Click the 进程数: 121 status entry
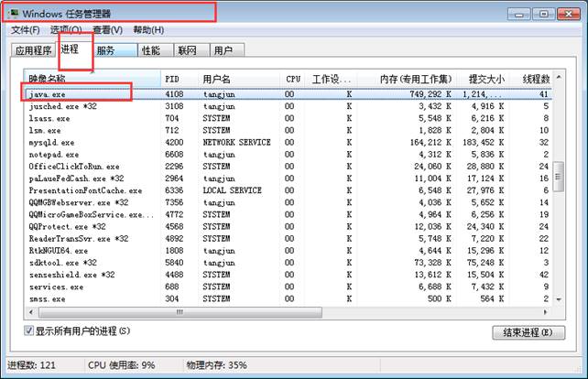The width and height of the screenshot is (588, 379). tap(31, 365)
